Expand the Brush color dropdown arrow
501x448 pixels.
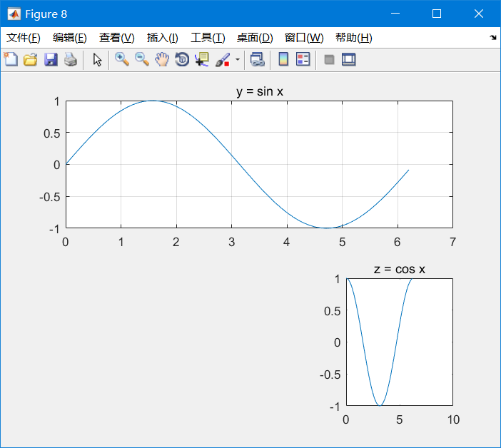click(x=238, y=59)
